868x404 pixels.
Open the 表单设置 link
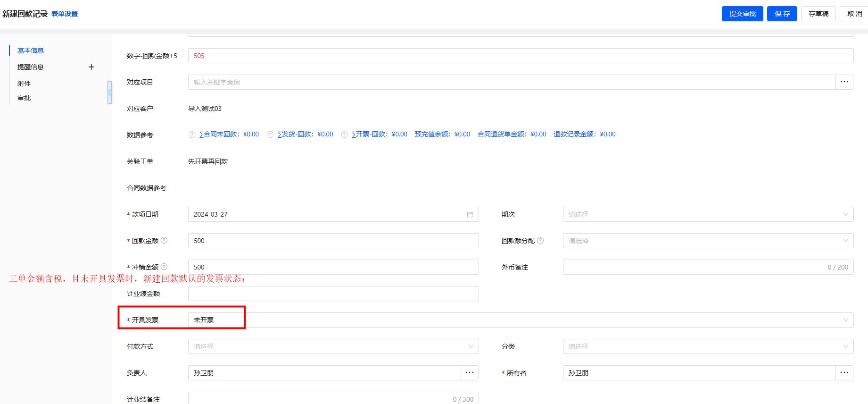(x=65, y=14)
